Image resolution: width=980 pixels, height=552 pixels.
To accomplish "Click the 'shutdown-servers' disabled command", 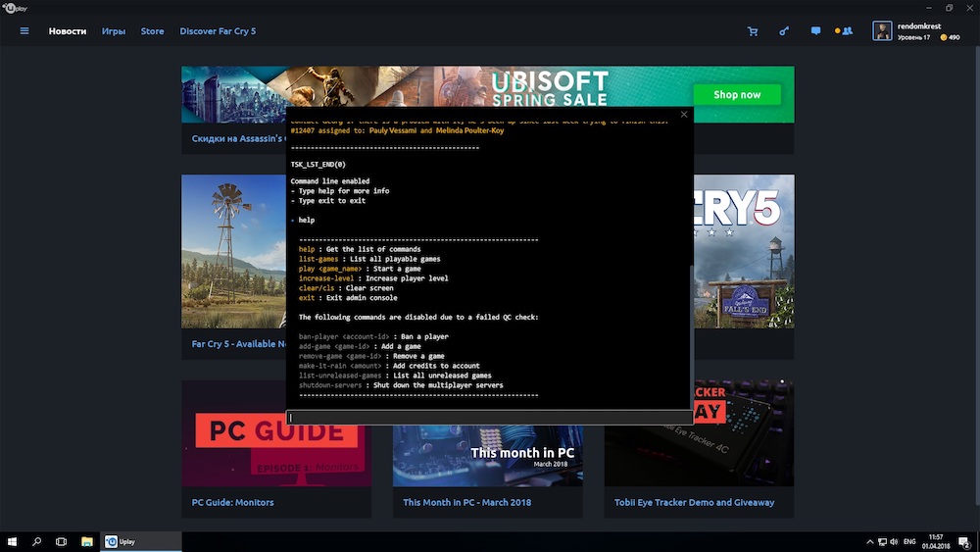I will (x=330, y=385).
